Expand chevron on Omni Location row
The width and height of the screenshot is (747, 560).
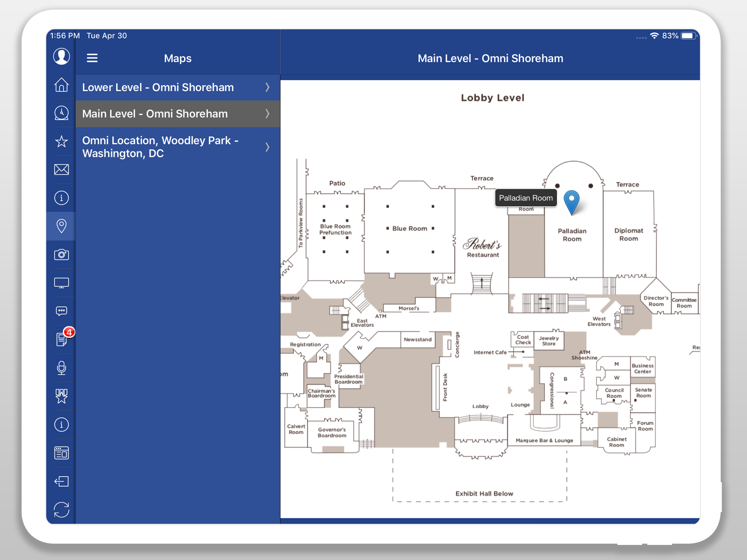pyautogui.click(x=267, y=147)
